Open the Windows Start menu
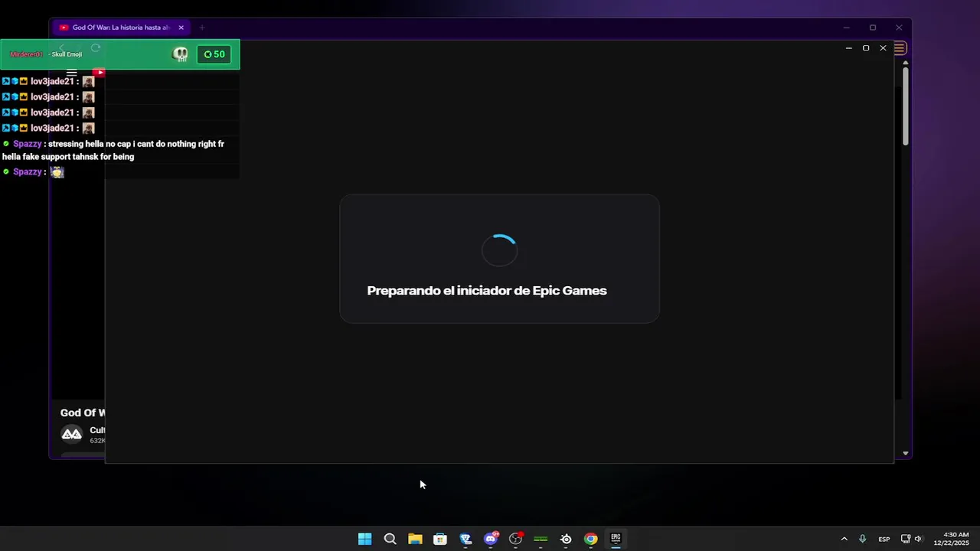980x551 pixels. point(364,539)
